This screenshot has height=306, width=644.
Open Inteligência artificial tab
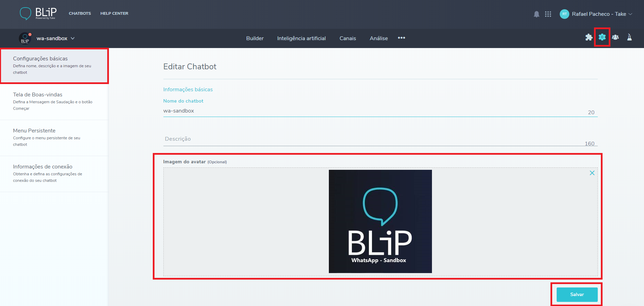coord(301,38)
